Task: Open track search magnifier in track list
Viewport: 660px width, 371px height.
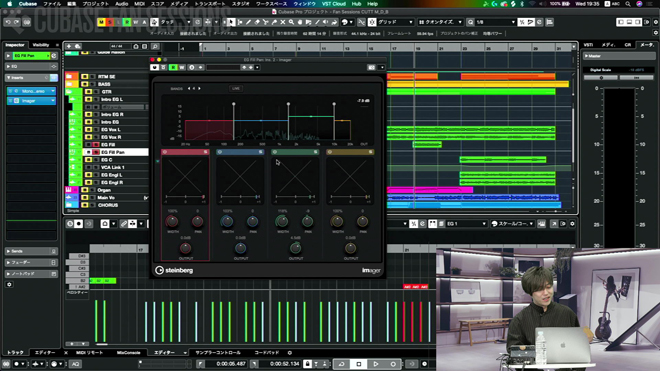Action: (155, 46)
